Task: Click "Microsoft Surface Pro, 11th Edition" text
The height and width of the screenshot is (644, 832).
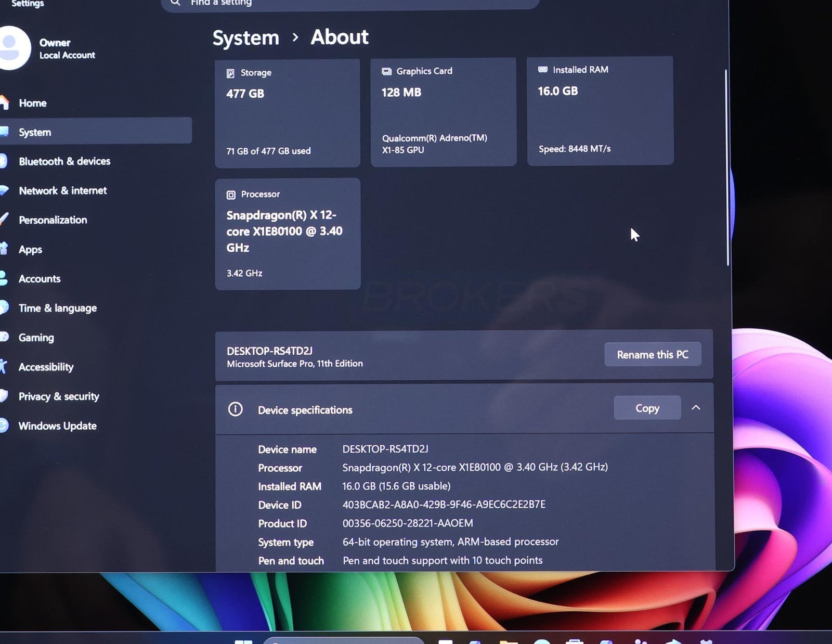Action: [x=295, y=364]
